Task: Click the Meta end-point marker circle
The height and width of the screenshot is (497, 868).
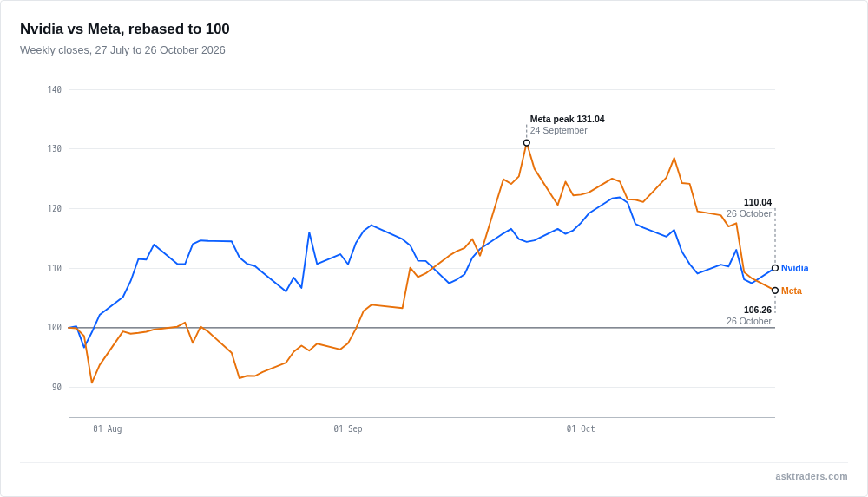Action: coord(775,291)
